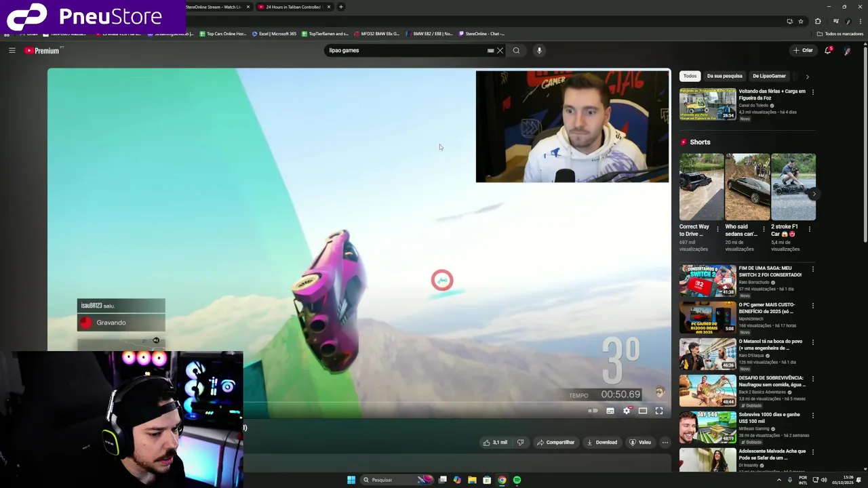Screen dimensions: 868x488
Task: Open 'Excel | Microsoft 365' bookmark
Action: 274,33
